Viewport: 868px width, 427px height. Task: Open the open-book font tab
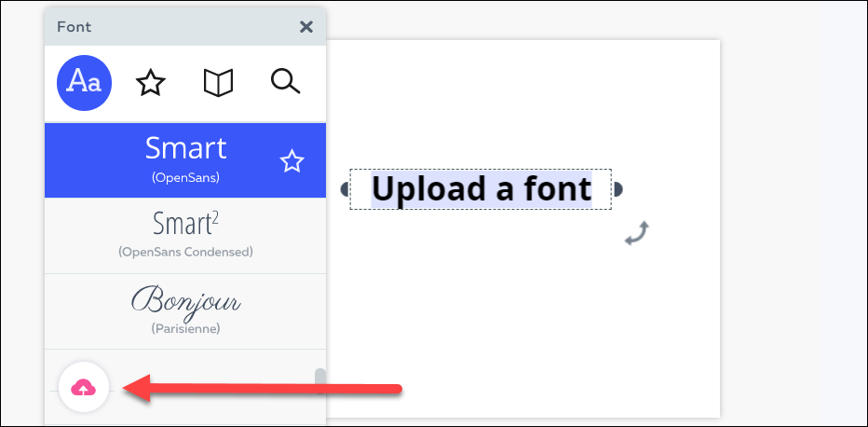point(218,83)
